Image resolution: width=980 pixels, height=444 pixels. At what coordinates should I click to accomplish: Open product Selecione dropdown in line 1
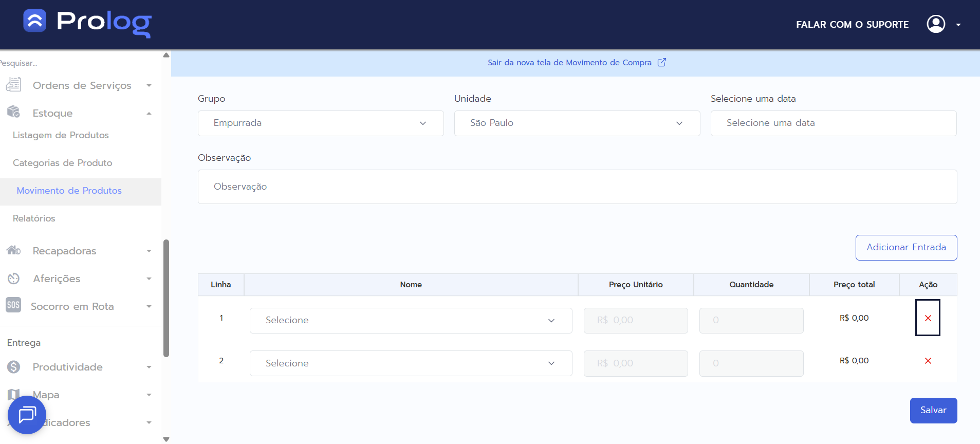click(x=410, y=321)
